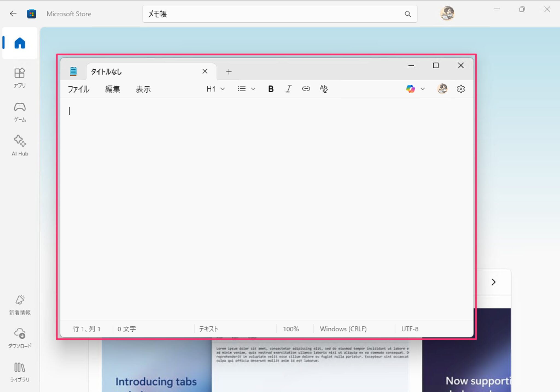
Task: Insert a hyperlink using the link icon
Action: 306,89
